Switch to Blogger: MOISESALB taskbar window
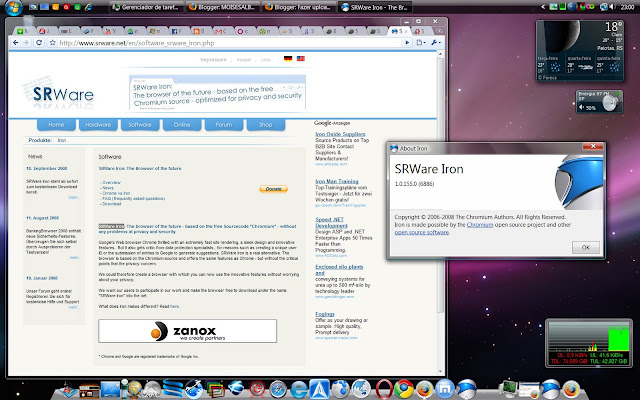 tap(222, 7)
